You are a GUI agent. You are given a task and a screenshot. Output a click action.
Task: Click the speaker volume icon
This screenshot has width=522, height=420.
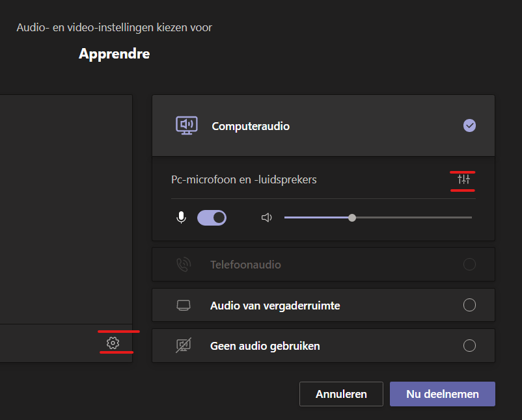[266, 218]
